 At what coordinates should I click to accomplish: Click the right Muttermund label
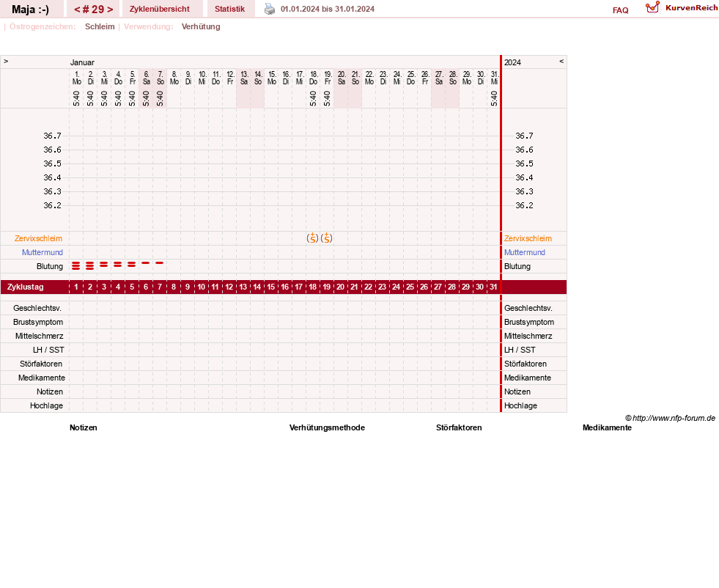[525, 252]
